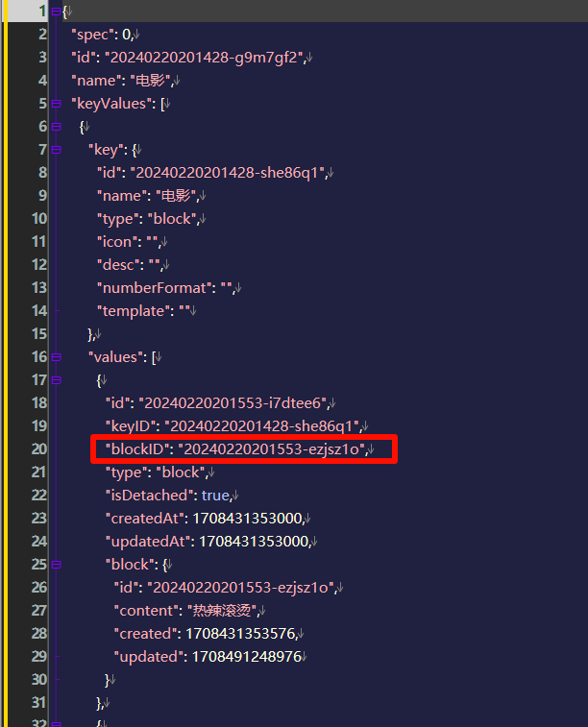
Task: Click the "template" property line
Action: [143, 311]
